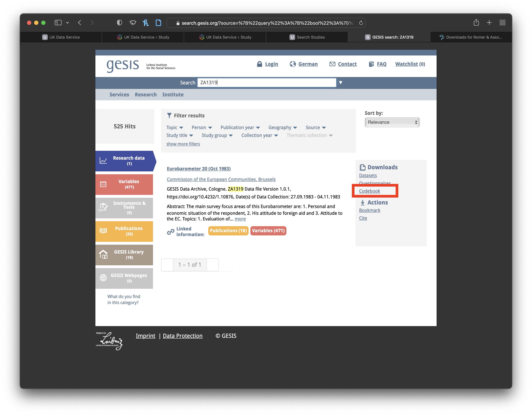The height and width of the screenshot is (415, 532).
Task: Click the Codebook download link
Action: point(369,191)
